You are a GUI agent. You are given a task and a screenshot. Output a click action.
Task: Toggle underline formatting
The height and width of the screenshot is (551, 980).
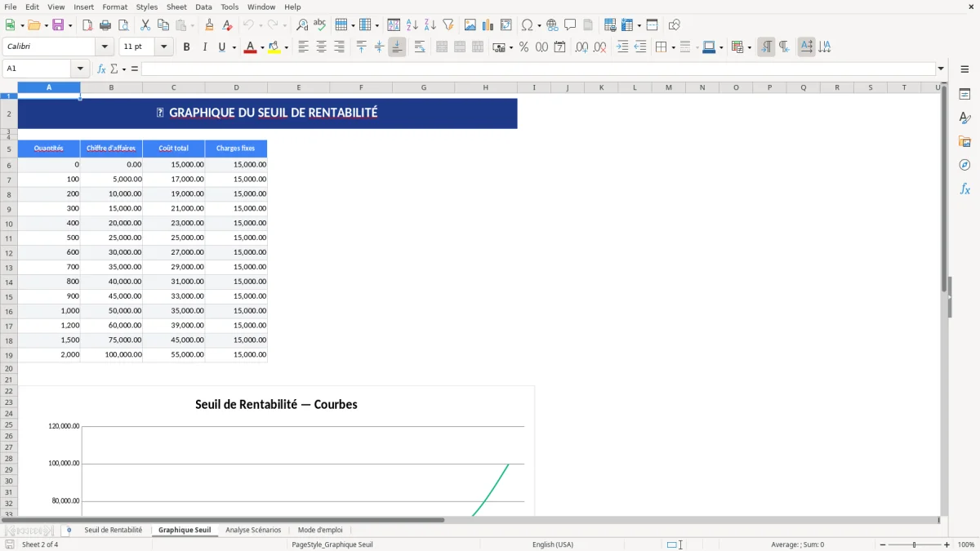point(220,47)
